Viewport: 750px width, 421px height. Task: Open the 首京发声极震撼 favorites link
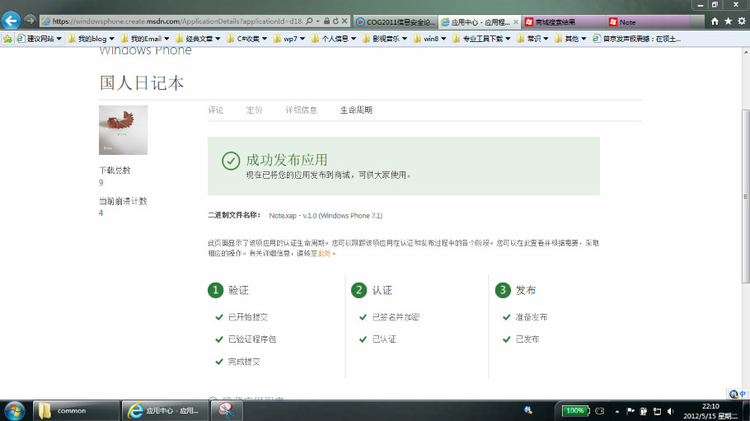coord(637,39)
